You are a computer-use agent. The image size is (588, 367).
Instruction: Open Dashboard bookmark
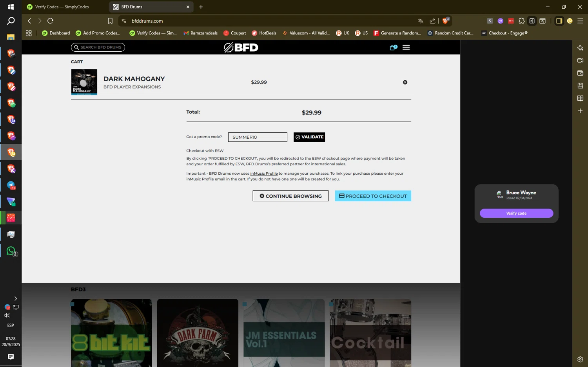click(x=56, y=33)
